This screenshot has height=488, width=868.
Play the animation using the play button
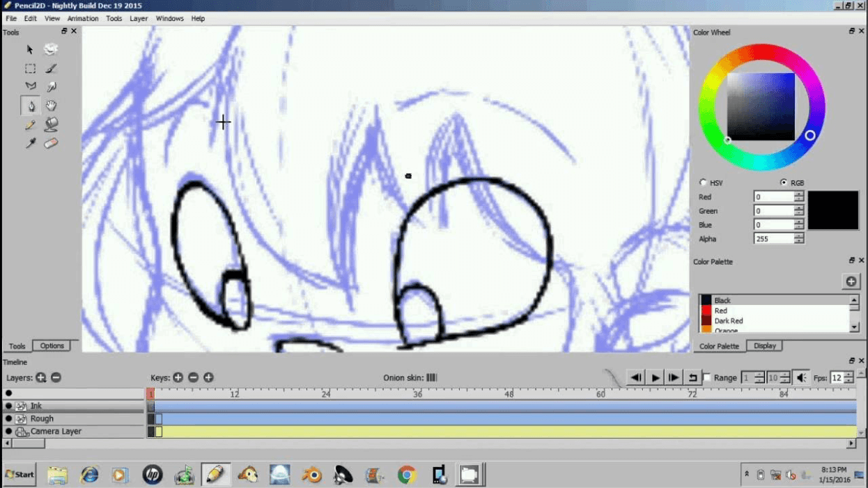(654, 377)
